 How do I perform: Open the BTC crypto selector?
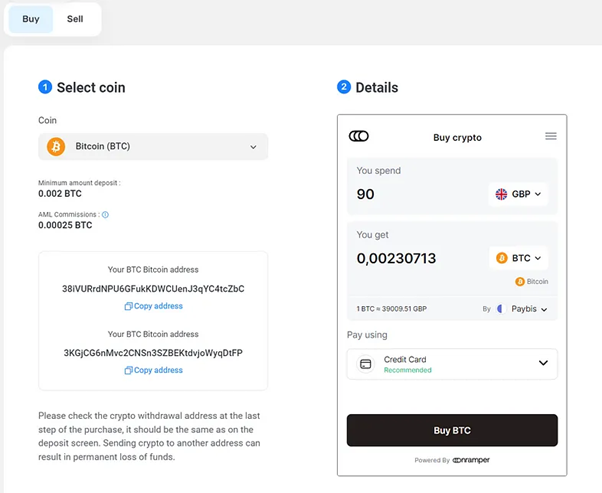[520, 258]
